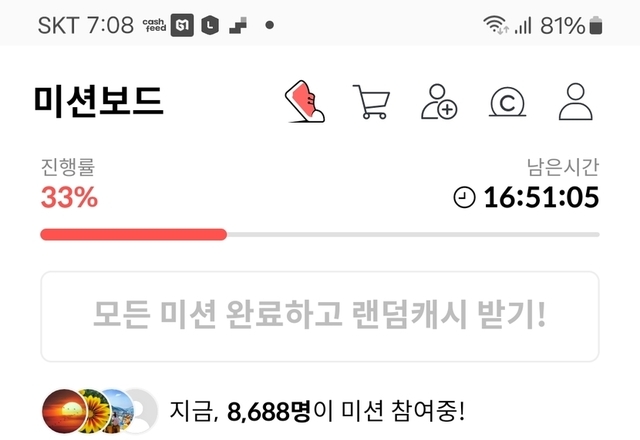Tap the G1 notification icon
640x440 pixels.
(182, 25)
